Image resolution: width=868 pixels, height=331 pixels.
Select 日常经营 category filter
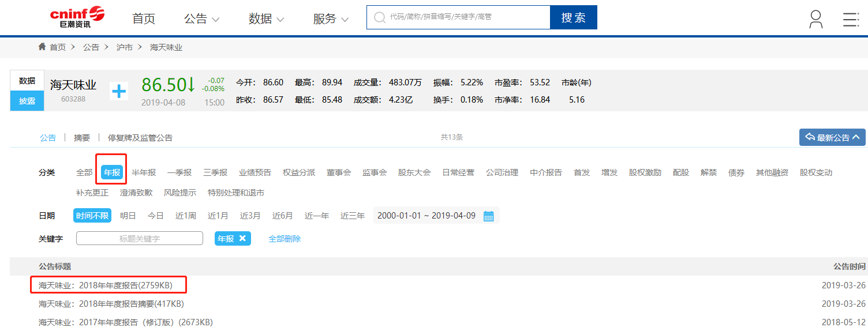[458, 172]
